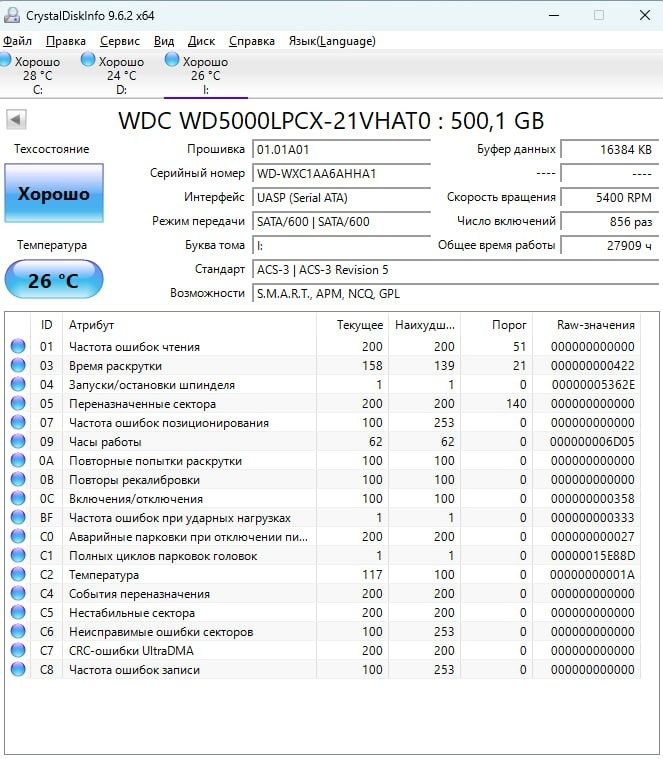Image resolution: width=663 pixels, height=759 pixels.
Task: Select the Частота ошибок чтения row text
Action: coord(134,347)
